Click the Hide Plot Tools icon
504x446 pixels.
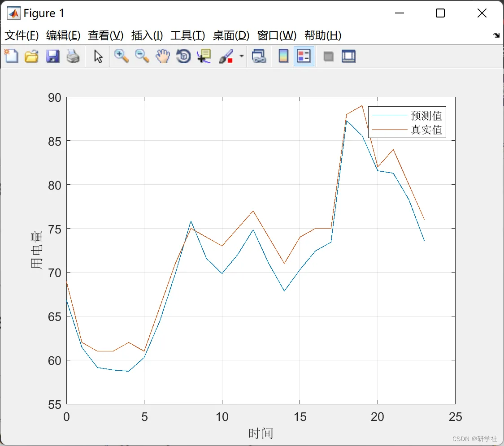[x=328, y=56]
